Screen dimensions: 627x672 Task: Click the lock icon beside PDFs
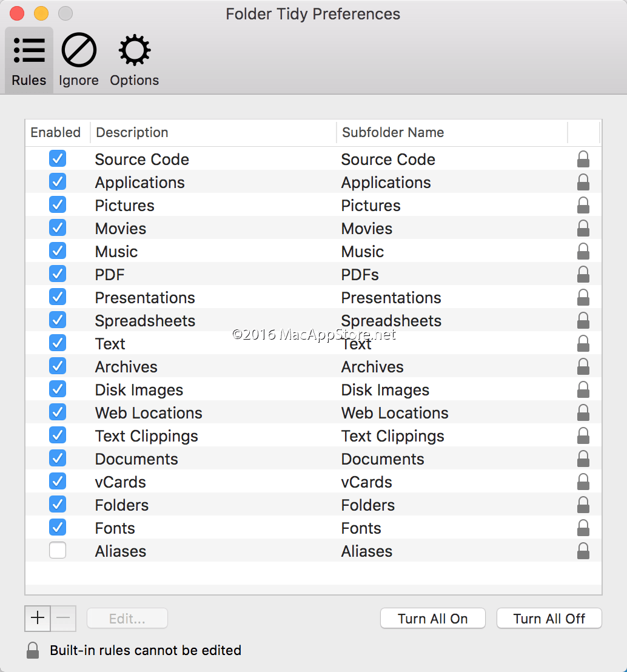tap(583, 275)
